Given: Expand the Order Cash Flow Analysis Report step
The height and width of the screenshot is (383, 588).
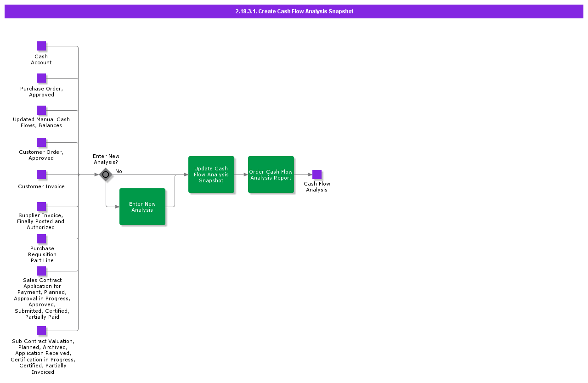Looking at the screenshot, I should coord(271,175).
